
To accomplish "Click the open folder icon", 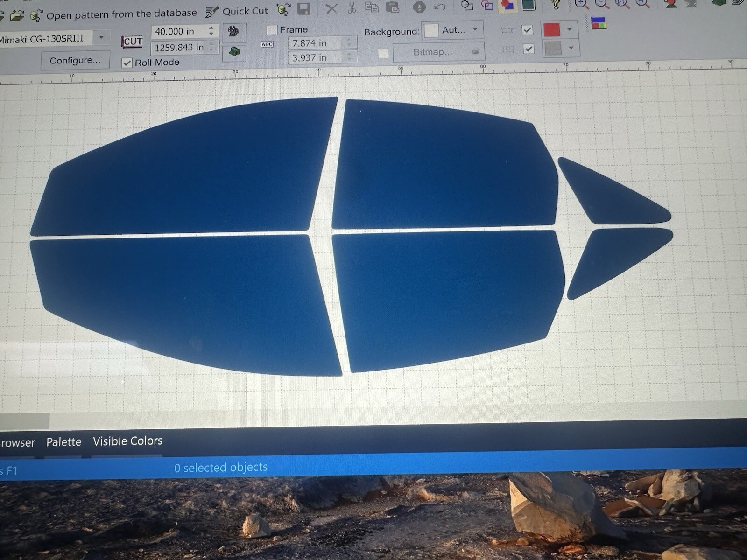I will pos(17,16).
